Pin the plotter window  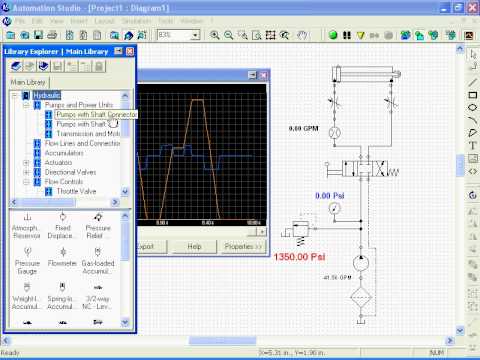point(252,75)
